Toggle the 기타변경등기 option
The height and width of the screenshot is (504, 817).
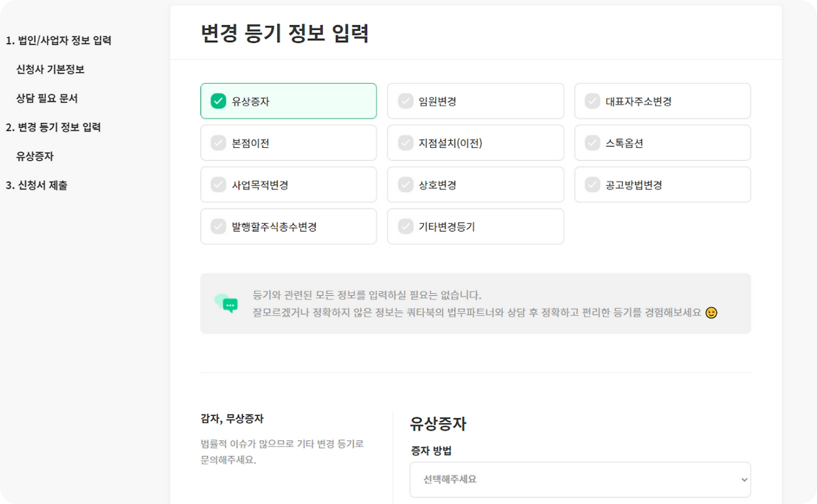(475, 226)
